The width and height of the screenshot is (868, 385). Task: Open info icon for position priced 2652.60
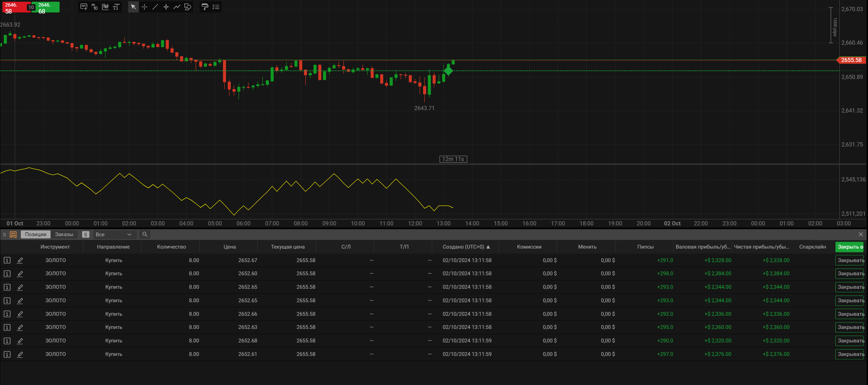7,274
